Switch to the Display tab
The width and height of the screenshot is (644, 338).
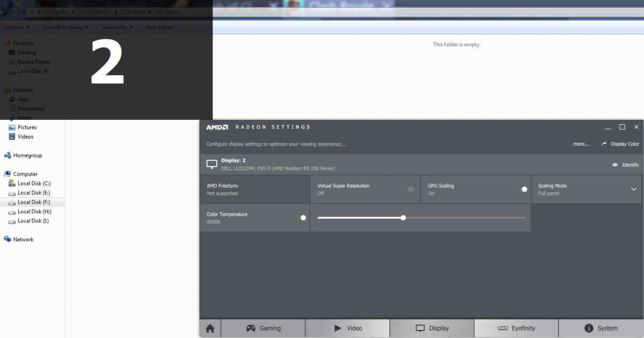pyautogui.click(x=432, y=328)
